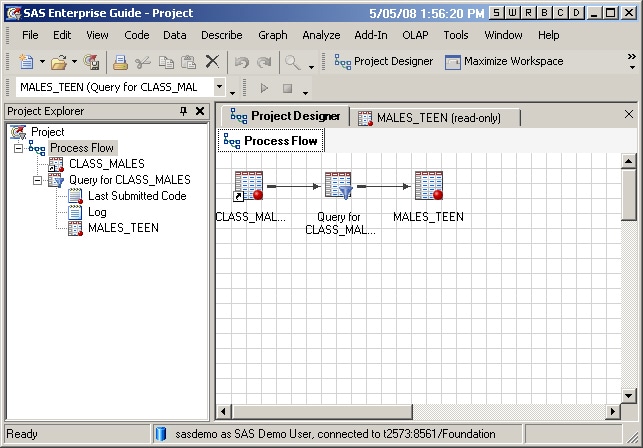
Task: Select the MALES_TEEN dataset icon in the flow
Action: click(x=429, y=186)
